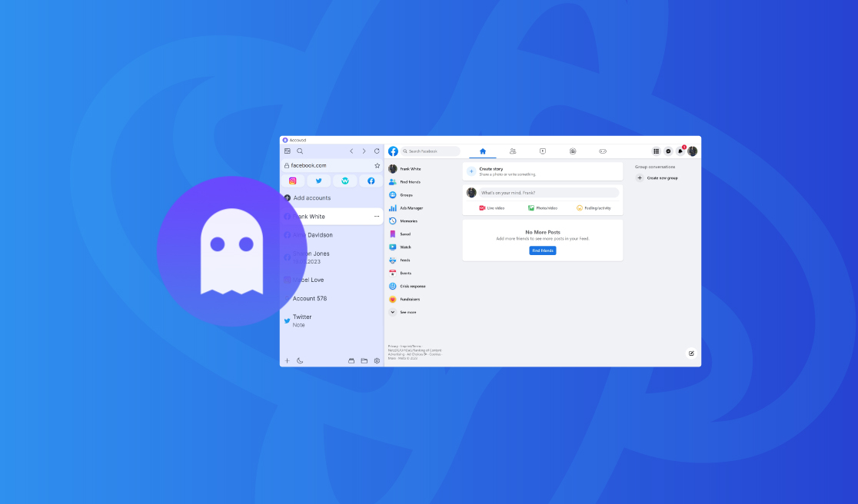Open the Twitter quick-access tile

318,181
